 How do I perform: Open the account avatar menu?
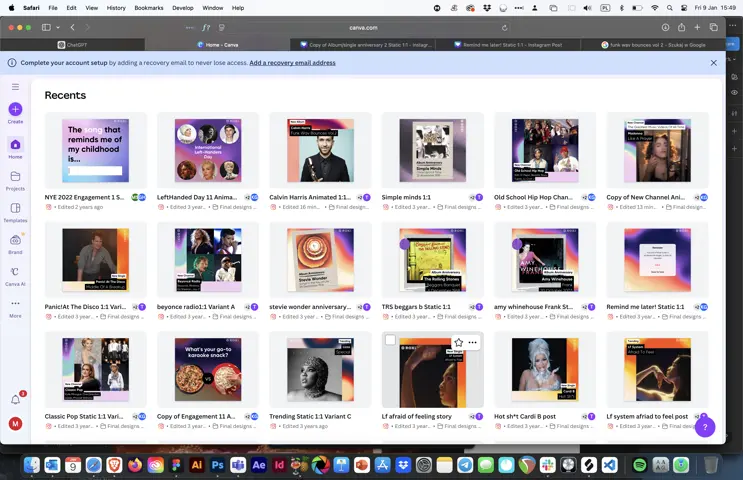pos(15,424)
